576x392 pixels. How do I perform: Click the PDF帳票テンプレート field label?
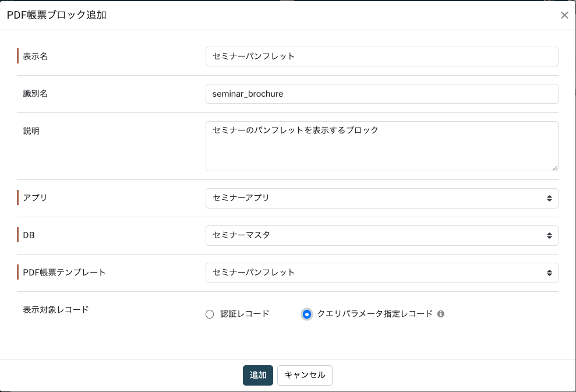pyautogui.click(x=64, y=272)
